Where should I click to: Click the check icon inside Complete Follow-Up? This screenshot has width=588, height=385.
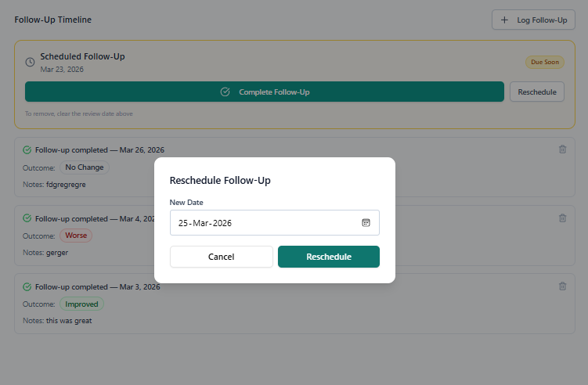225,92
